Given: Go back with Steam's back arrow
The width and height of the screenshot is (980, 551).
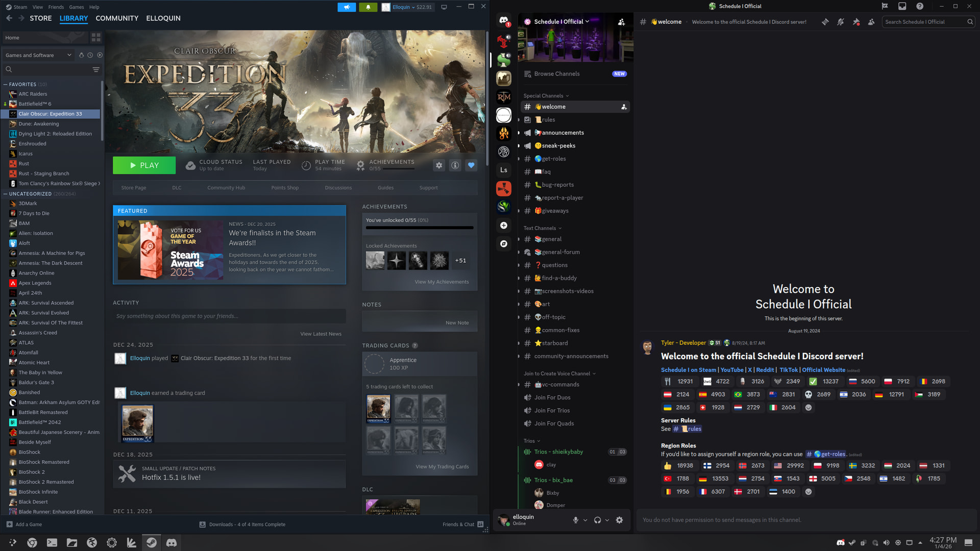Looking at the screenshot, I should click(9, 18).
